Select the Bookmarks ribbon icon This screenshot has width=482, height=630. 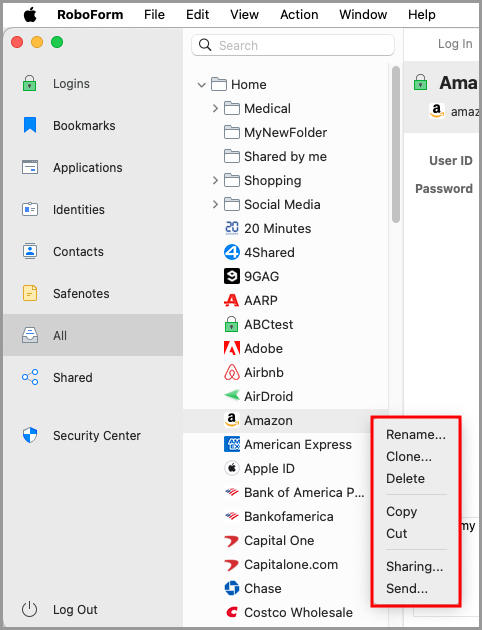30,125
